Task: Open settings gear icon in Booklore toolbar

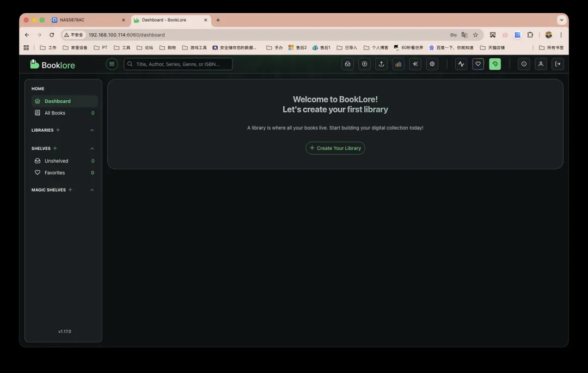Action: (x=432, y=64)
